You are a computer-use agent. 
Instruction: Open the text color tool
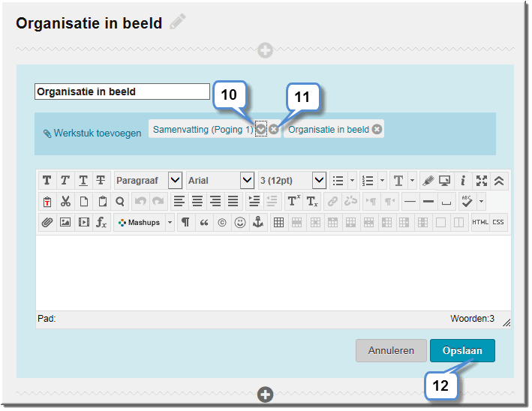(x=398, y=181)
